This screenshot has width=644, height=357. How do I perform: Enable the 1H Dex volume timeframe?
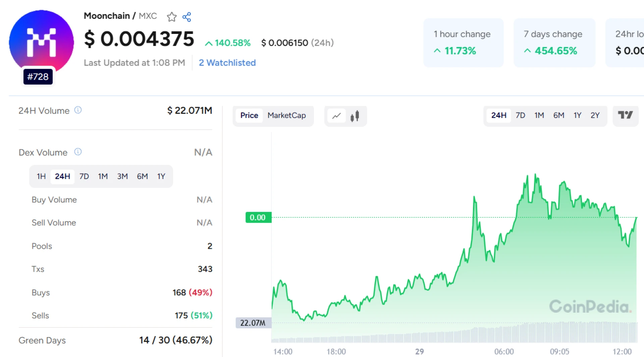pos(41,176)
